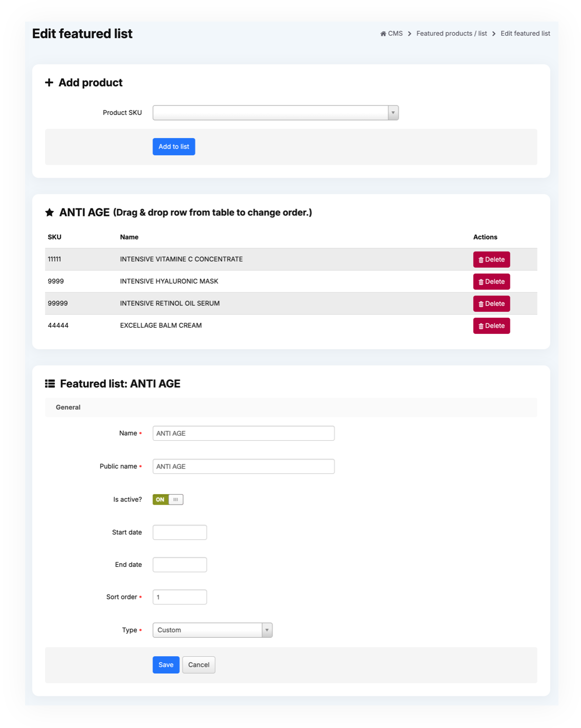Click the star icon next to ANTI AGE
Screen dimensions: 581x728
[x=50, y=212]
